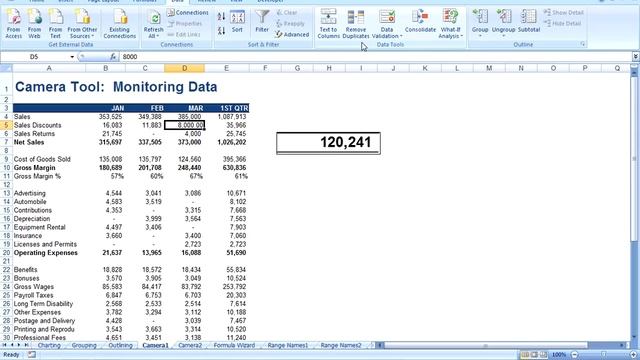Insert Subtotal
The image size is (640, 360).
click(x=529, y=21)
